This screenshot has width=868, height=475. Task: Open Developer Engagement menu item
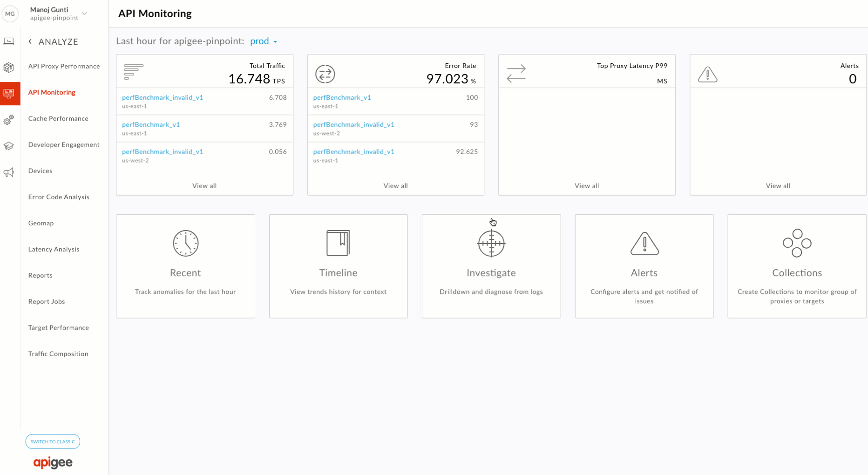click(x=64, y=145)
